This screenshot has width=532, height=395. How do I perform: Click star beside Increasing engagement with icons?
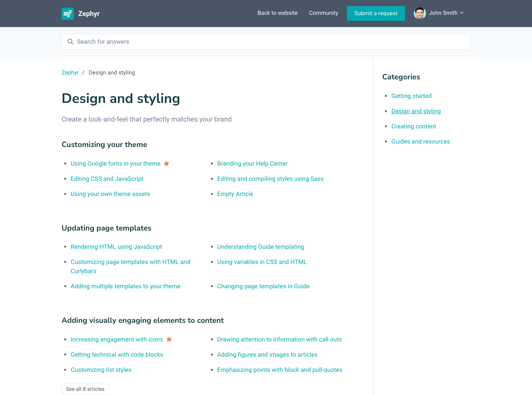tap(169, 340)
